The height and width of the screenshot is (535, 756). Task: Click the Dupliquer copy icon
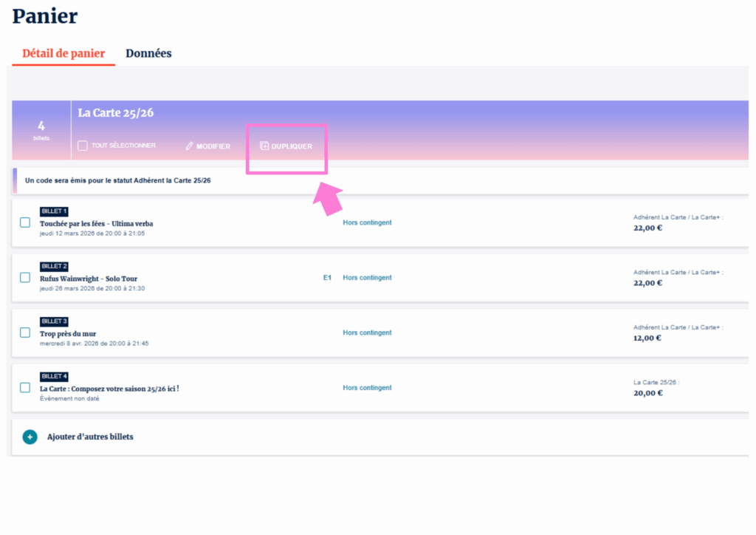click(x=265, y=146)
